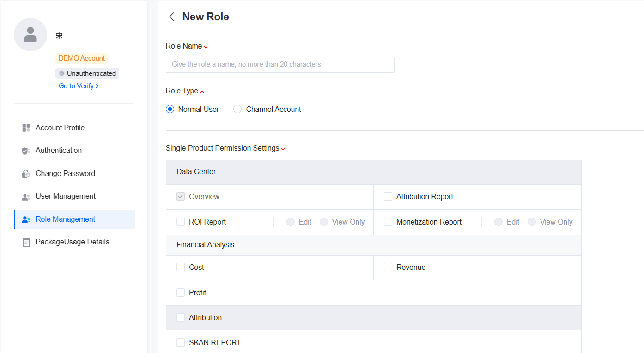Click the Role Name input field
This screenshot has width=644, height=353.
pyautogui.click(x=280, y=65)
